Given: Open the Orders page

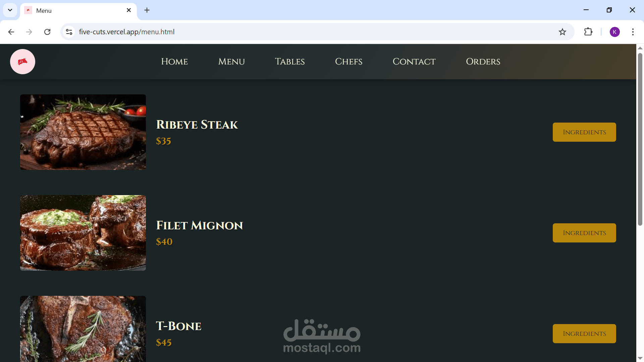Looking at the screenshot, I should [483, 61].
